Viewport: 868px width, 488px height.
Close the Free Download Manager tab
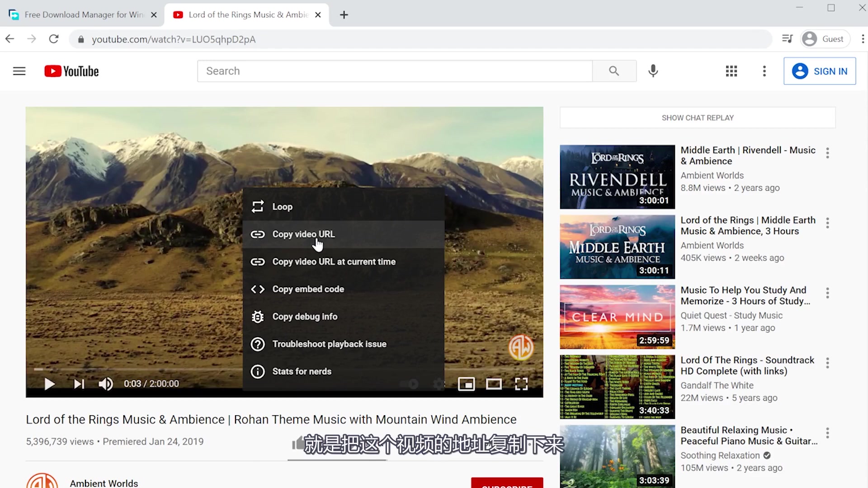(x=154, y=14)
